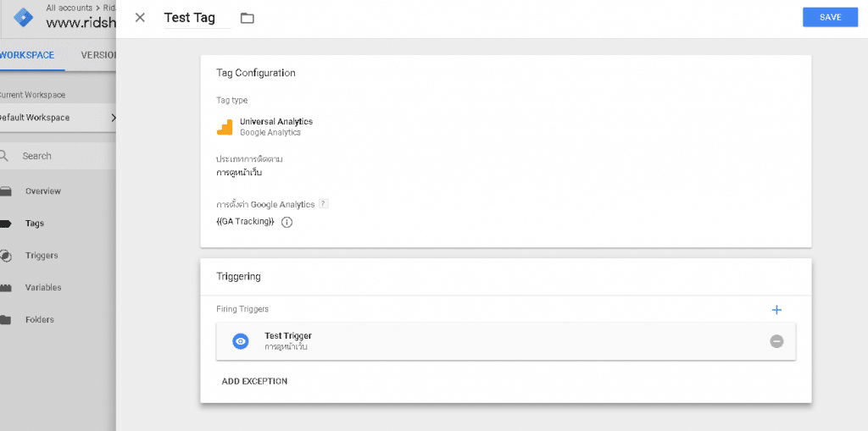Select the Triggering section heading
868x431 pixels.
(238, 276)
